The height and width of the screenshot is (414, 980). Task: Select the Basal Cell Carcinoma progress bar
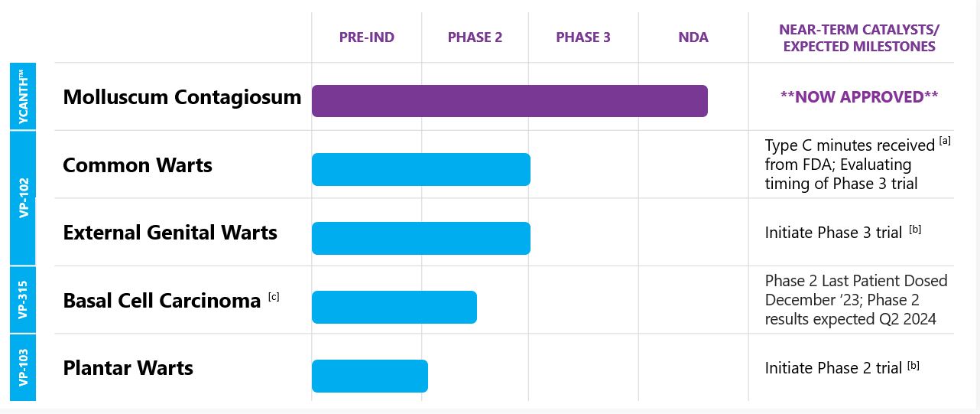click(394, 307)
